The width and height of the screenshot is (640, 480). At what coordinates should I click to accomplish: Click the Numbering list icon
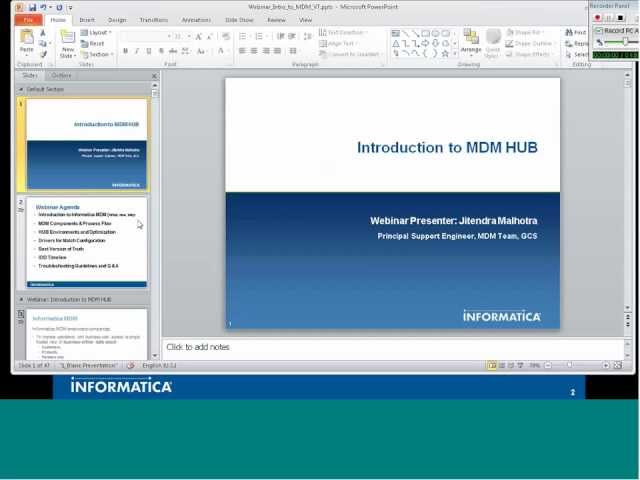259,37
